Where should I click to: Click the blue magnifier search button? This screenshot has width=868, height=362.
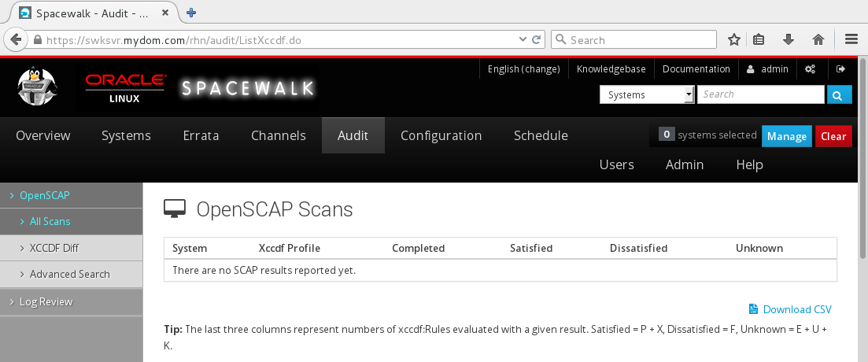coord(839,94)
